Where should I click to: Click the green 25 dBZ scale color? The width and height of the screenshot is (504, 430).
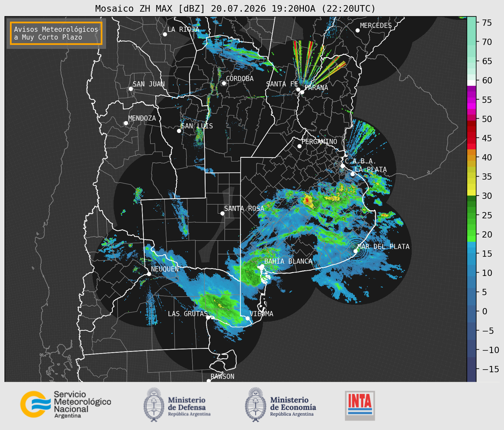pos(471,215)
